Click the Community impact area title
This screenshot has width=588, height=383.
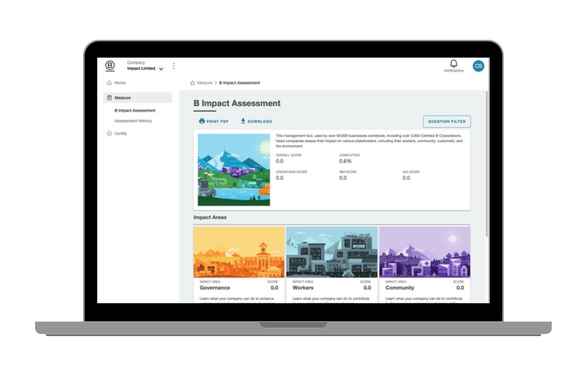[x=400, y=288]
